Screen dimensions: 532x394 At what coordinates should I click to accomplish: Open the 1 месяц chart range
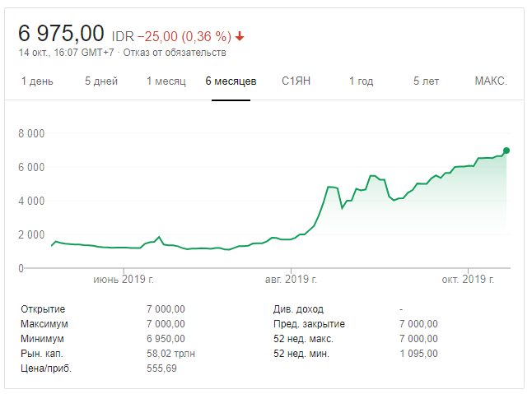coord(166,81)
